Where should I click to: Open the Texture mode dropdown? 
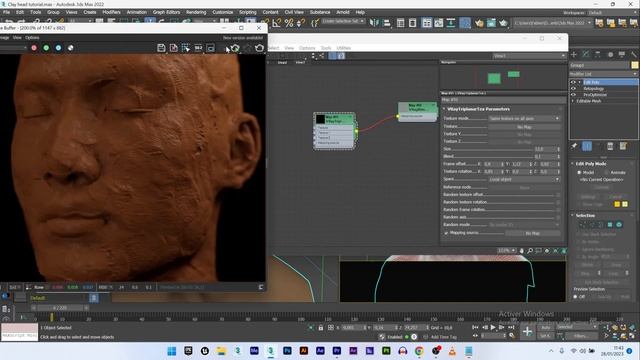(524, 118)
